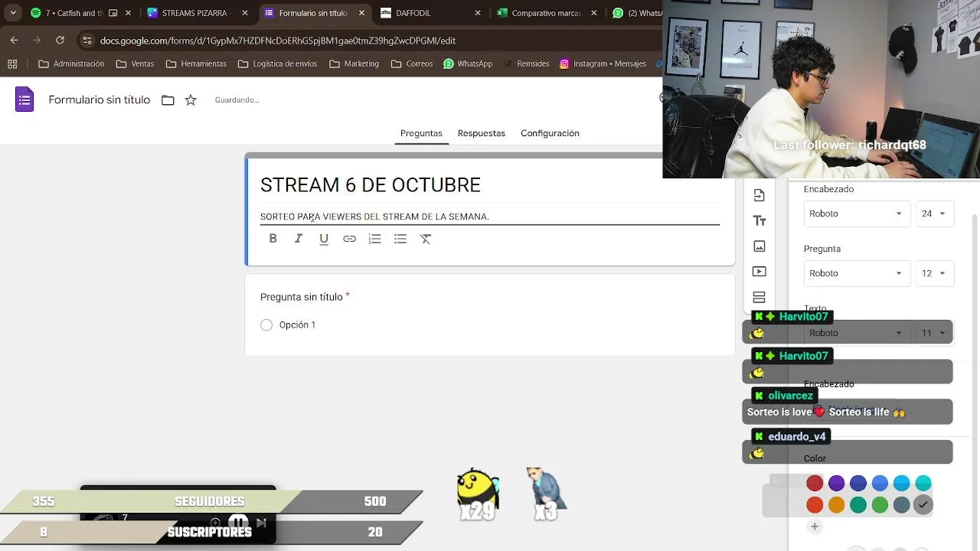980x551 pixels.
Task: Switch to the Preguntas tab
Action: (421, 133)
